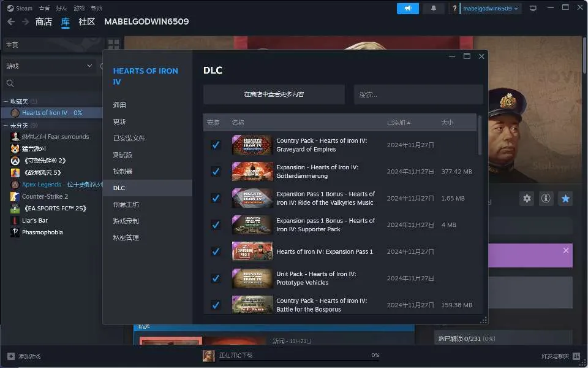Screen dimensions: 588x368
Task: Click the DLC search input field
Action: click(x=418, y=94)
